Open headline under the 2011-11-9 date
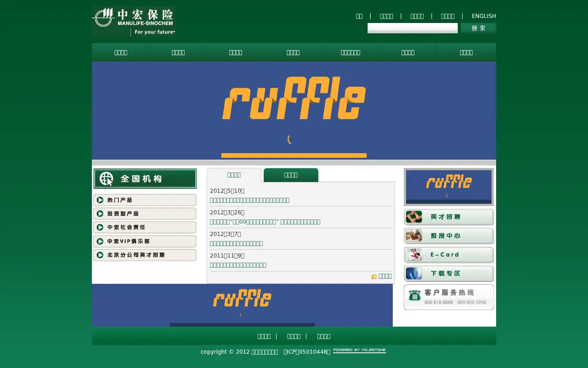 pos(238,265)
